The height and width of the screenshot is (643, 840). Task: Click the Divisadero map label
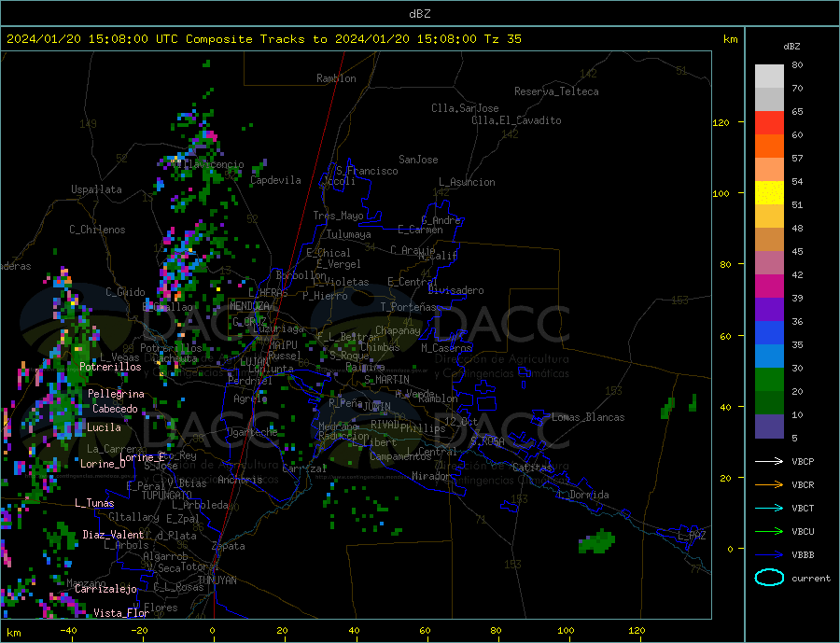455,290
